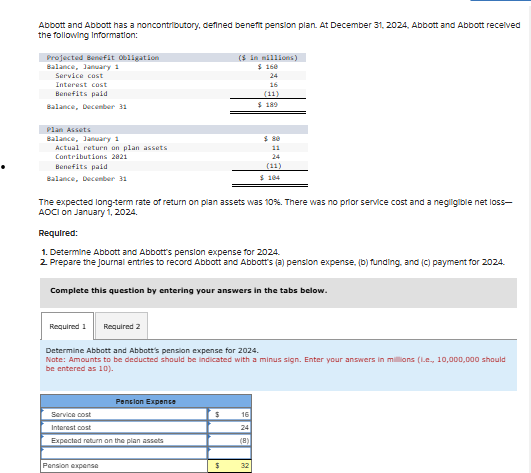
Task: Click the PBO December 31 balance '$ 189'
Action: [x=268, y=105]
